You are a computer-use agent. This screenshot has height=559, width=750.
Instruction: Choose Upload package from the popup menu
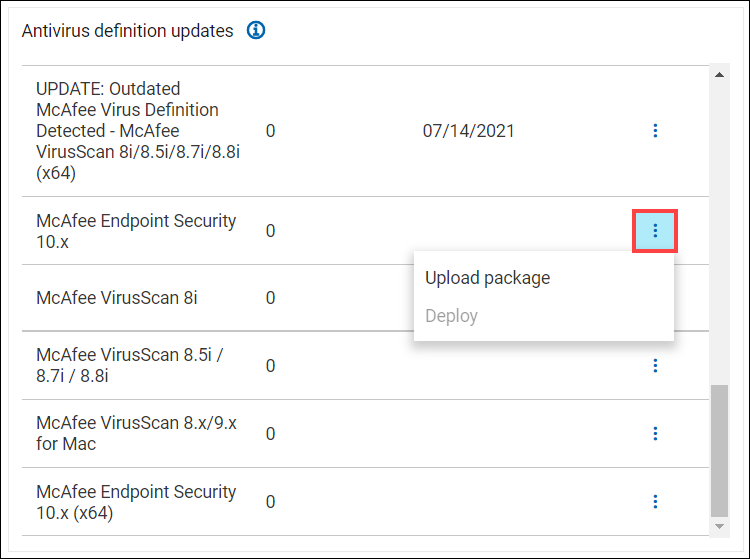[x=487, y=278]
